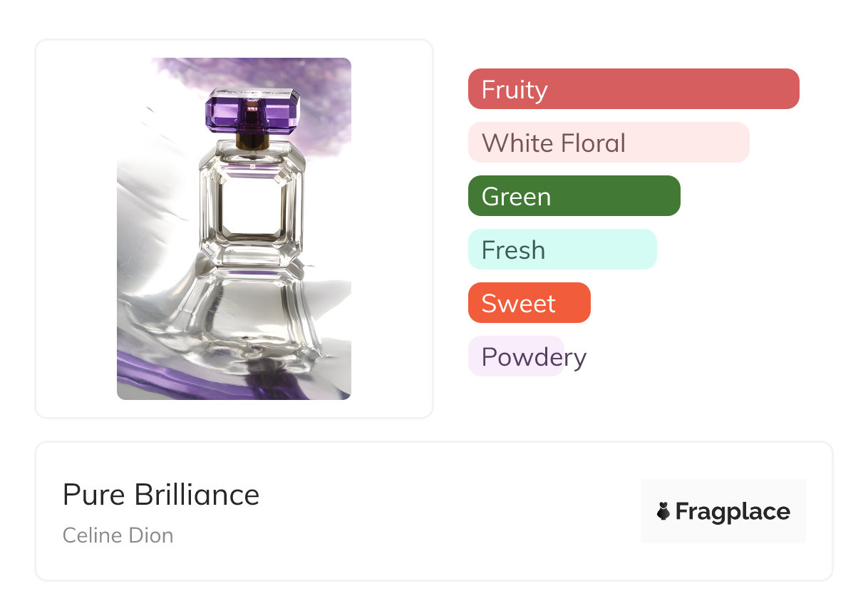
Task: Click the "Fruity" text label
Action: 515,89
